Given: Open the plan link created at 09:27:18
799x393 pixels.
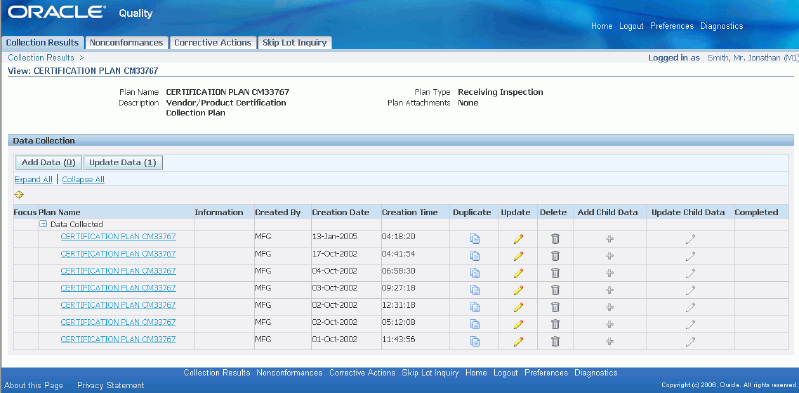Looking at the screenshot, I should pos(118,288).
